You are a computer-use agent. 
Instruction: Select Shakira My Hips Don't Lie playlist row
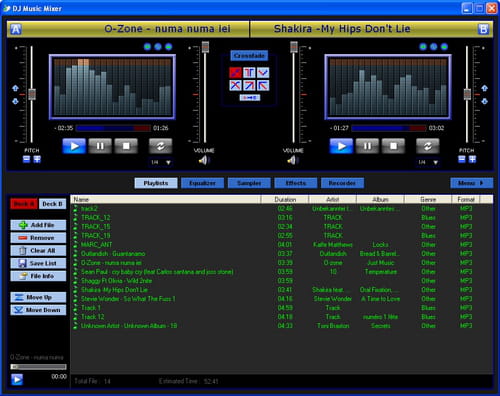coord(282,290)
